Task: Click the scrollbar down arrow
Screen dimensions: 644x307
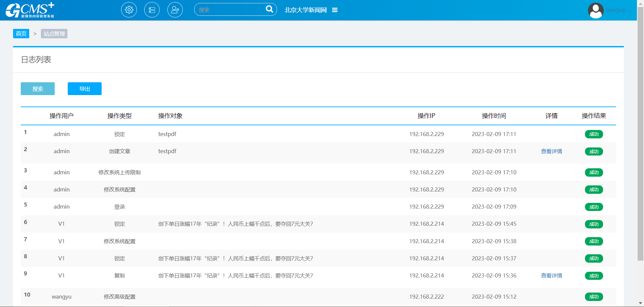Action: [x=640, y=304]
